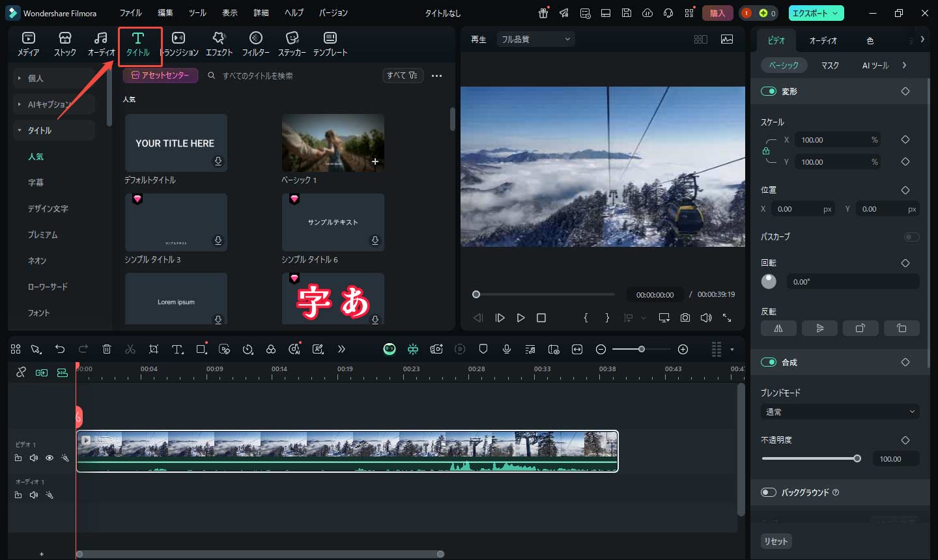This screenshot has height=560, width=938.
Task: Toggle the 変形 (Transform) switch off
Action: 769,91
